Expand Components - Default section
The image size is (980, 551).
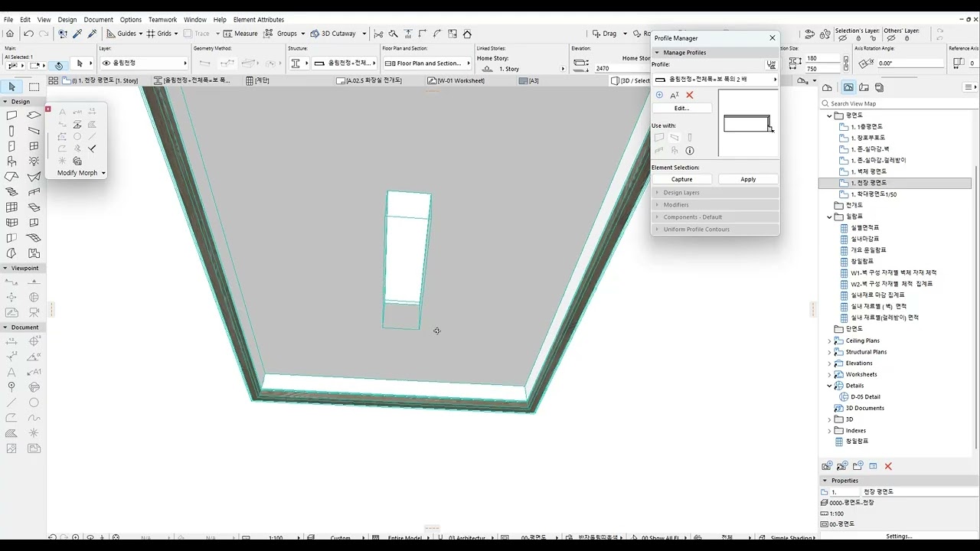(x=715, y=217)
